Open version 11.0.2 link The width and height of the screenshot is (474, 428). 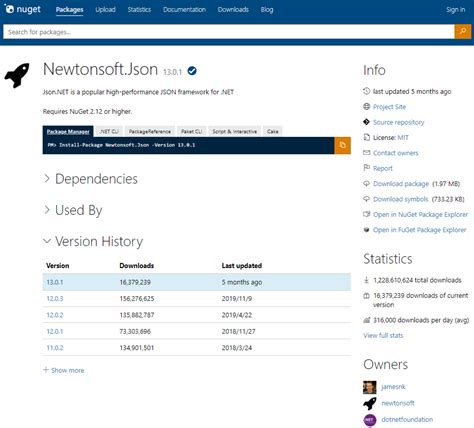[55, 348]
